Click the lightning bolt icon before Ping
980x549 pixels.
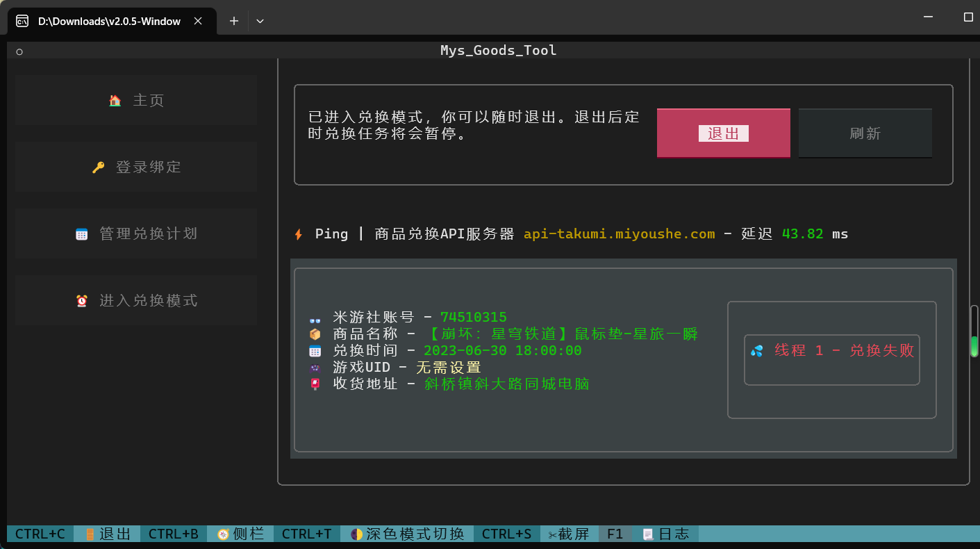298,233
